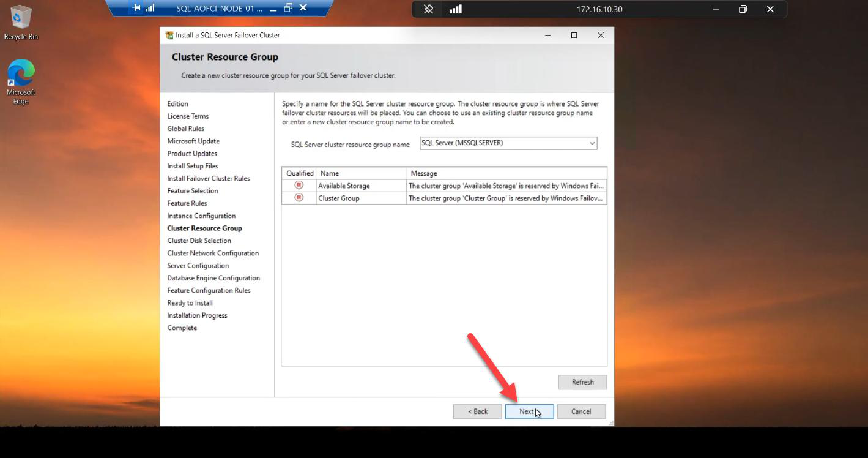Select the Global Rules step

click(x=186, y=129)
